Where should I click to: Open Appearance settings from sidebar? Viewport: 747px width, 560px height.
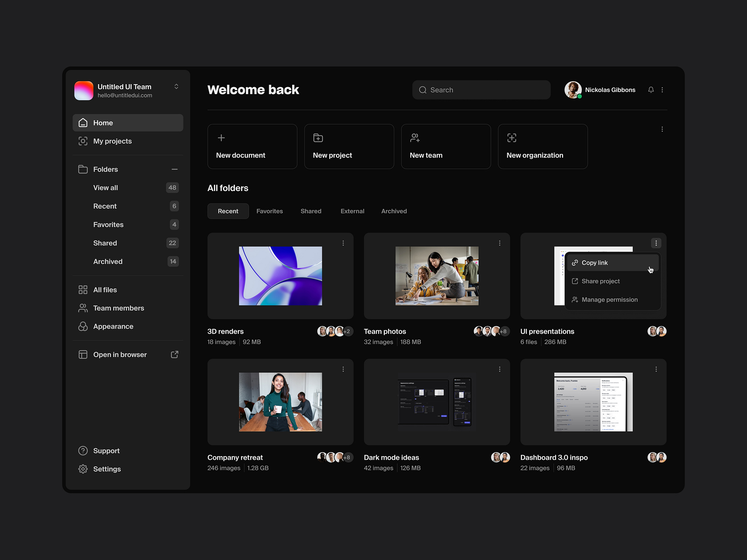coord(113,326)
